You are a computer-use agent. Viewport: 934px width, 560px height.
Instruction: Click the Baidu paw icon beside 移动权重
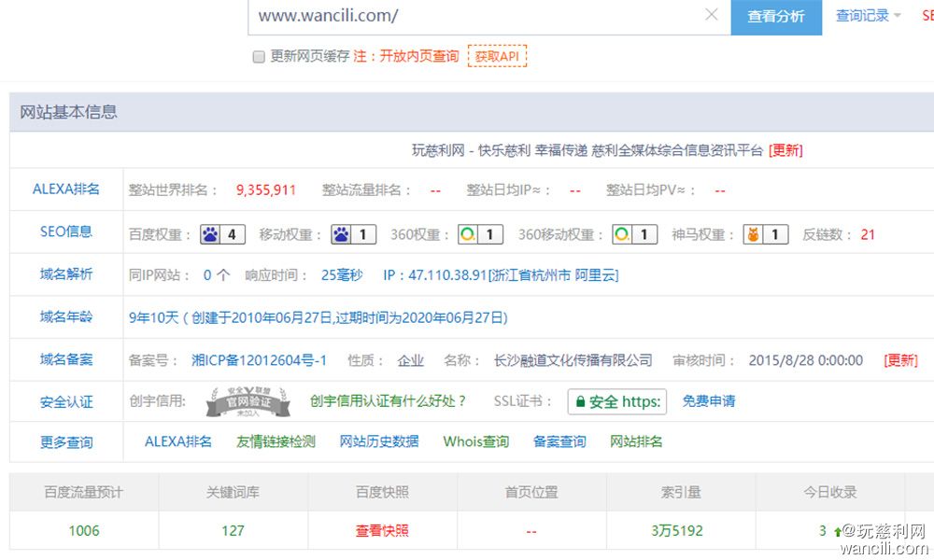(x=341, y=234)
